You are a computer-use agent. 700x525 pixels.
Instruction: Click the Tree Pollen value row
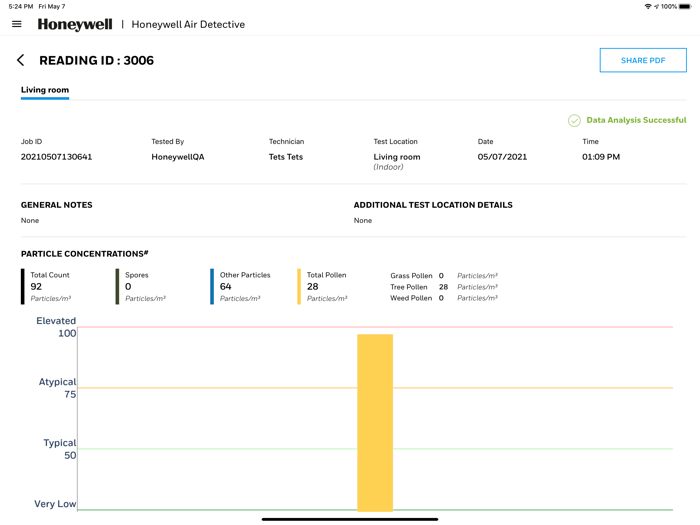click(x=444, y=287)
